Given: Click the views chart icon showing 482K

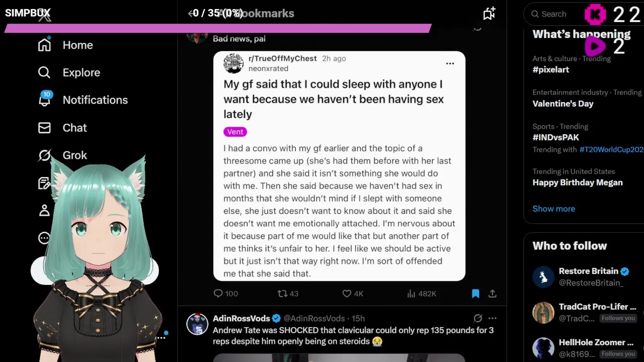Looking at the screenshot, I should point(411,294).
